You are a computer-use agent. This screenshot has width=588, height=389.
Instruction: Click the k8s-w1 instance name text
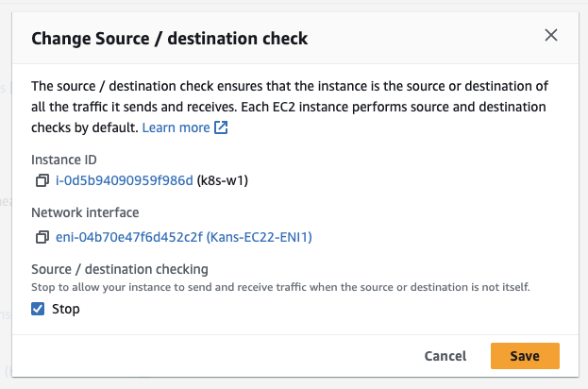[x=222, y=179]
